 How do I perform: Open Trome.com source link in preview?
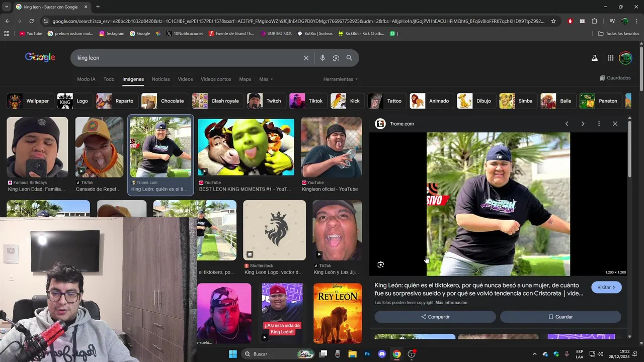[x=401, y=124]
